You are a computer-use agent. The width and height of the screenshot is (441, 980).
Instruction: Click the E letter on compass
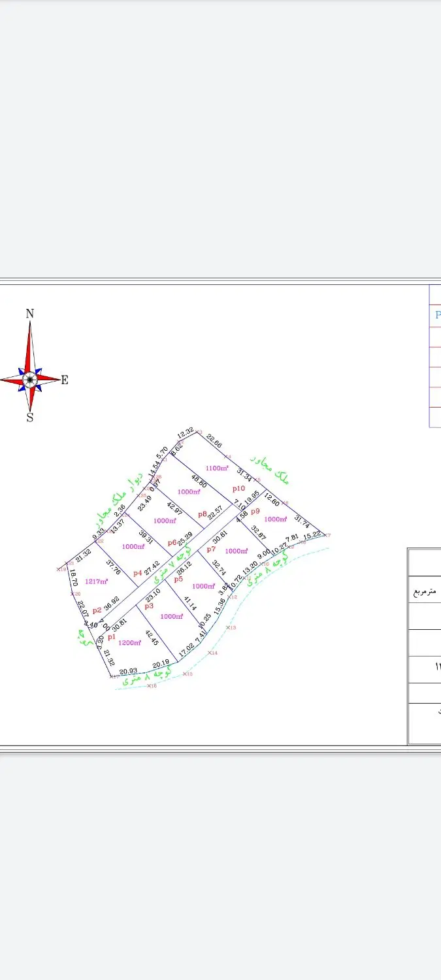[65, 380]
